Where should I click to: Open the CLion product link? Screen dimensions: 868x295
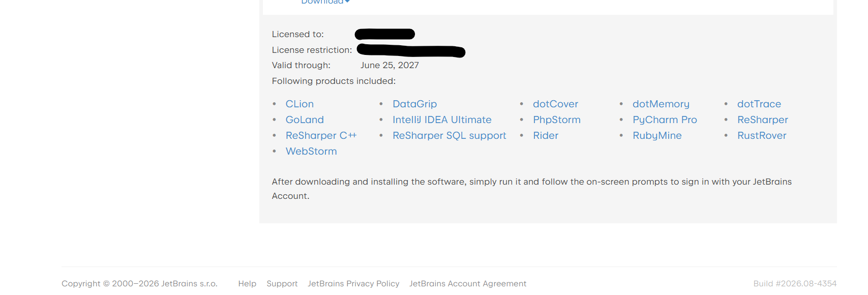[300, 104]
